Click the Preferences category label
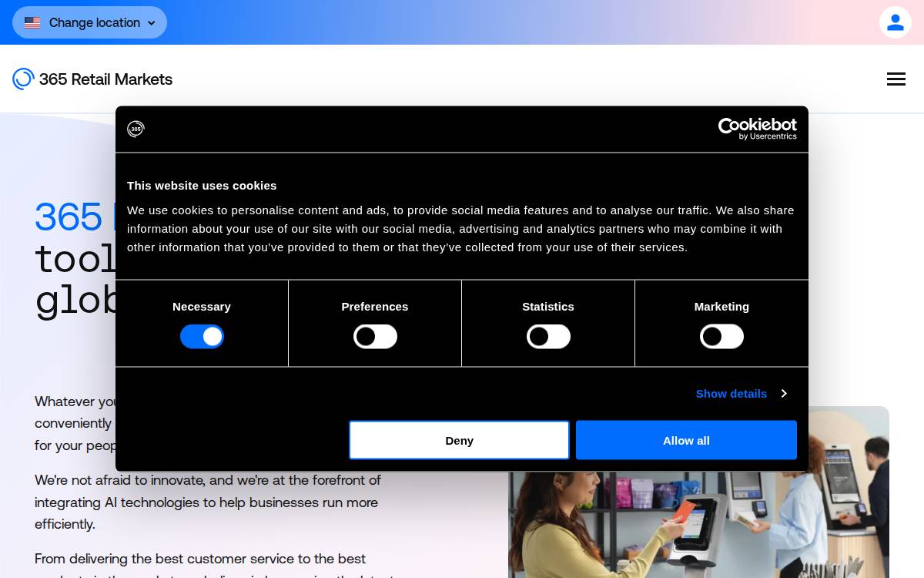The width and height of the screenshot is (924, 578). (x=375, y=307)
